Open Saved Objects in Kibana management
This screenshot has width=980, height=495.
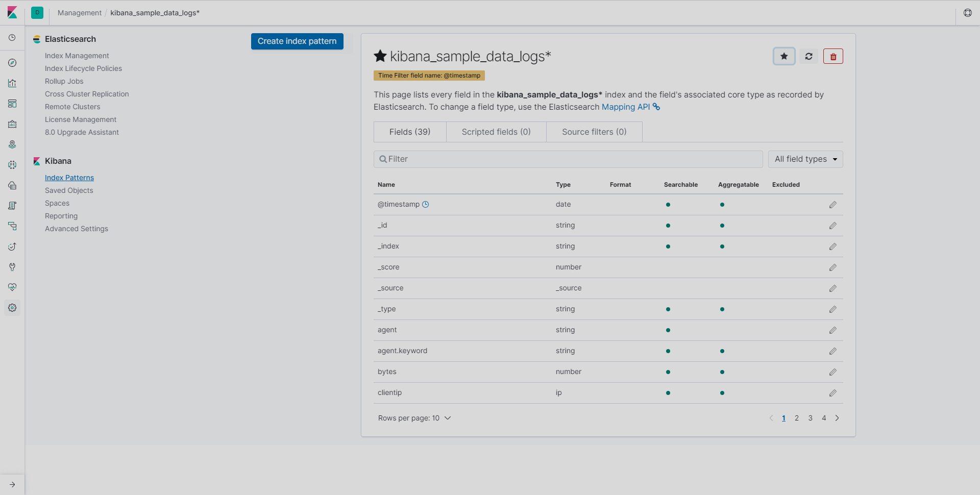pos(69,190)
